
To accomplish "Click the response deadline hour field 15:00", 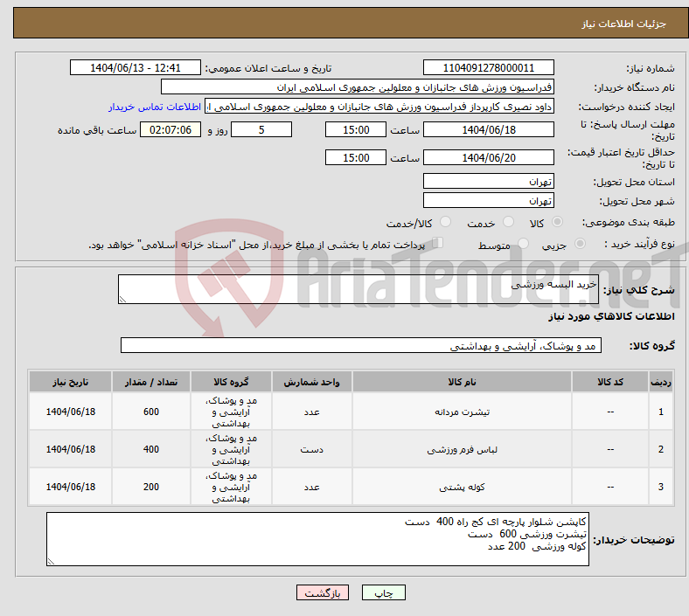I will [356, 130].
